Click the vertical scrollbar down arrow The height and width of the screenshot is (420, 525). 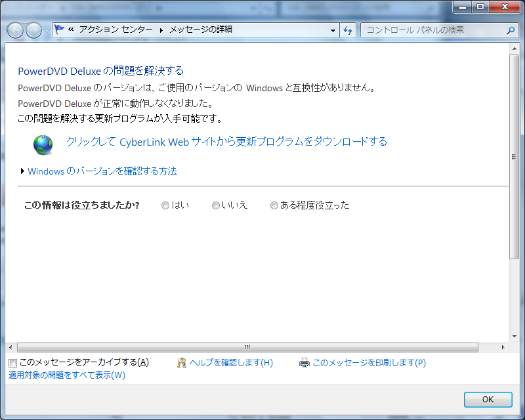coord(514,337)
